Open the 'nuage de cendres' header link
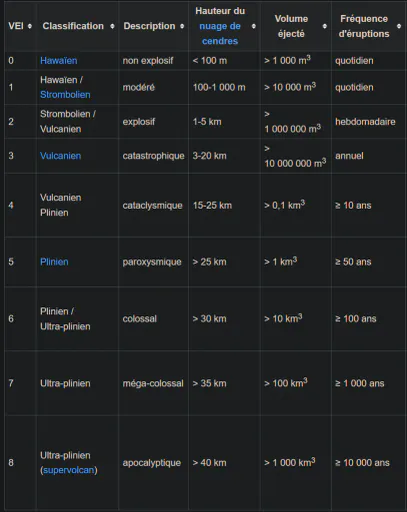The width and height of the screenshot is (407, 512). point(220,33)
